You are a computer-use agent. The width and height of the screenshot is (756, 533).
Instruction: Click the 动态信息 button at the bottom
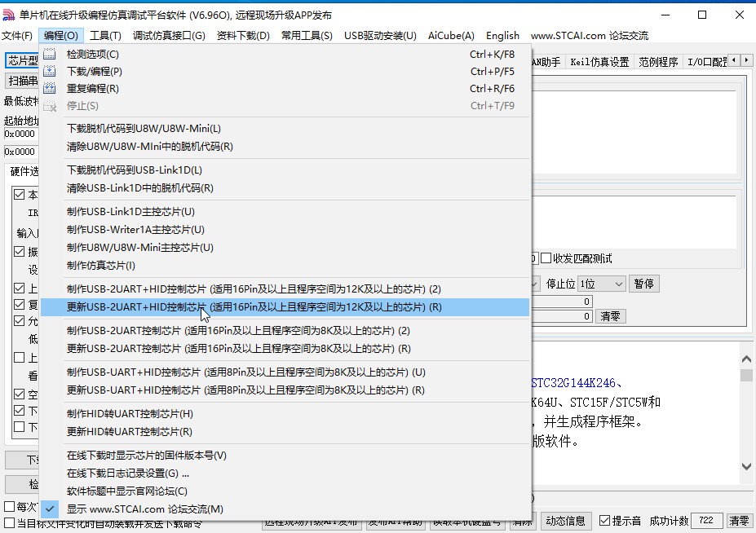[x=565, y=520]
